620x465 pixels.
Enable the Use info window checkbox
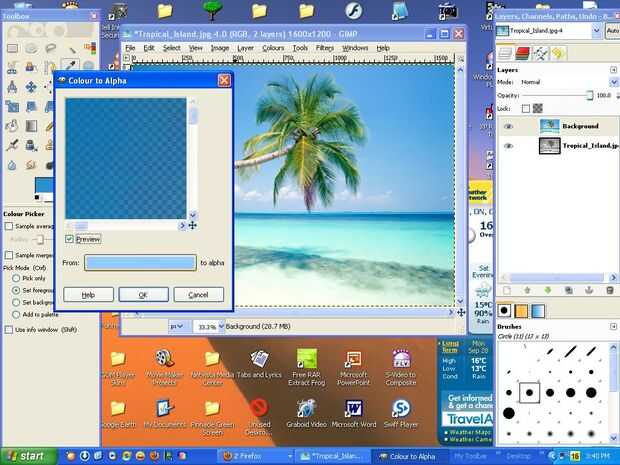9,329
